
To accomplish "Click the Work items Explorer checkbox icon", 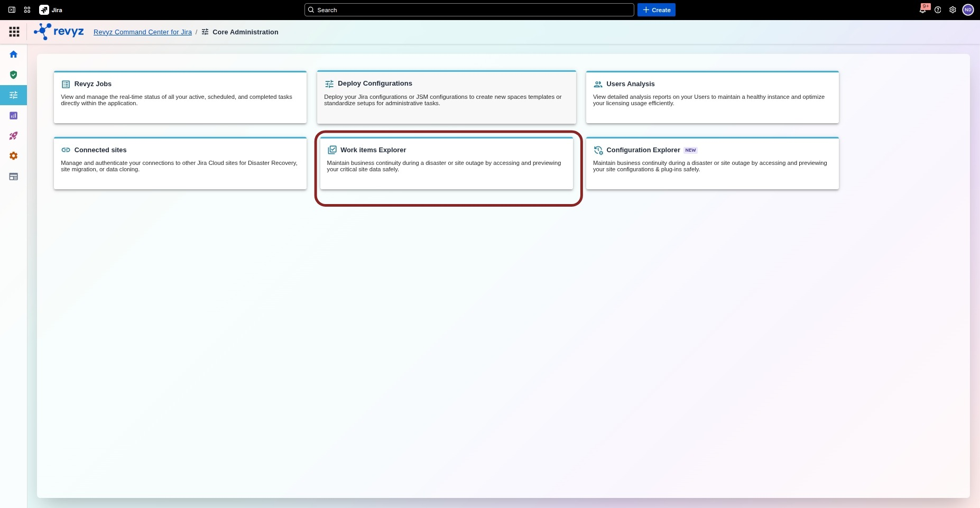I will tap(332, 150).
